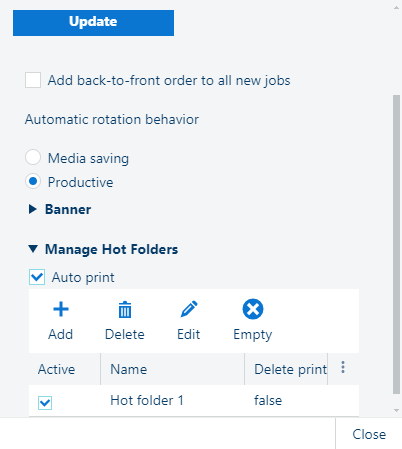Screen dimensions: 402x449
Task: Click the Add plus icon
Action: tap(61, 309)
